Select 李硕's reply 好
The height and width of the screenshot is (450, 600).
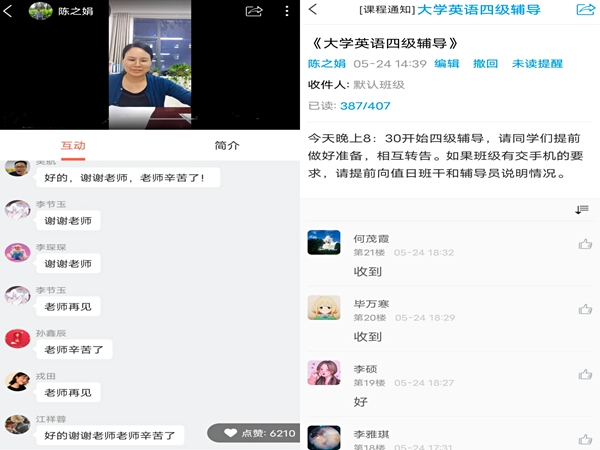tap(360, 402)
